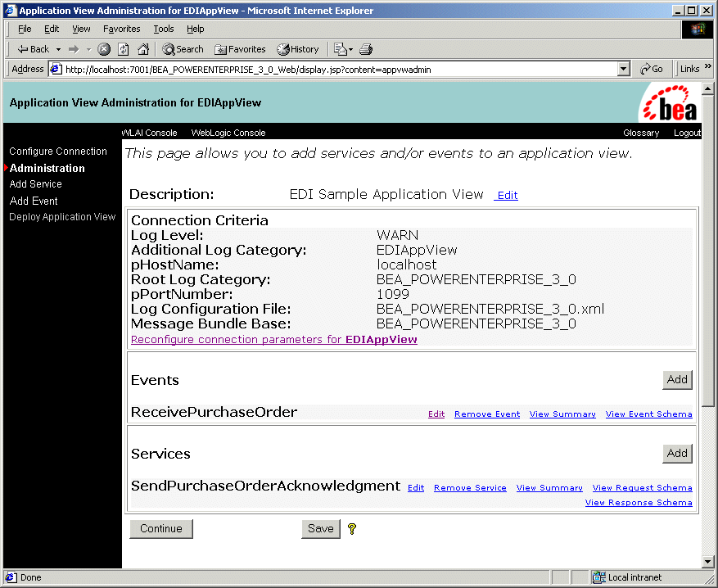Click Add button in Events section

(x=677, y=380)
